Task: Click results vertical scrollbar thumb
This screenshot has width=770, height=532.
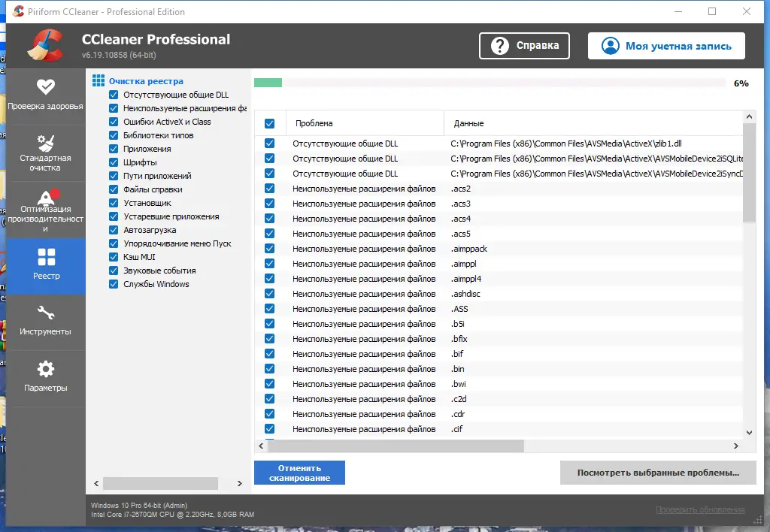Action: (x=749, y=172)
